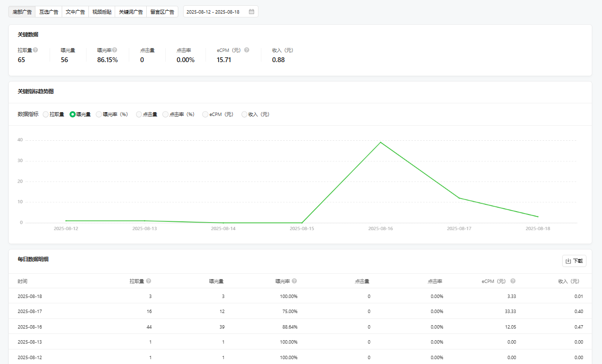
Task: Click help icon next to eCPM in key data
Action: coord(247,50)
